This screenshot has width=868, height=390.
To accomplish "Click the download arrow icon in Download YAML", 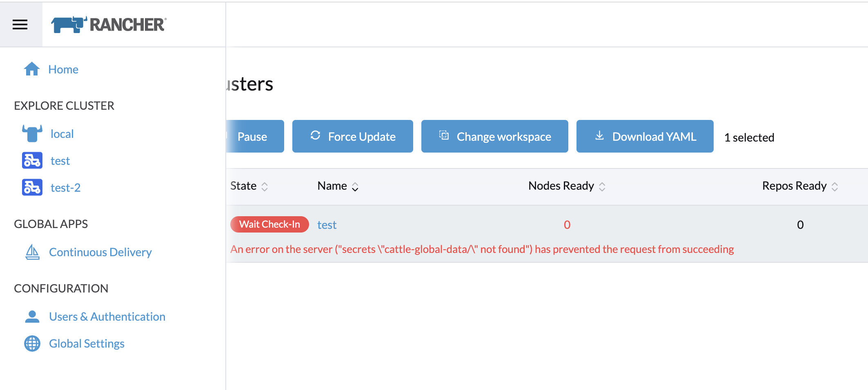I will click(599, 135).
